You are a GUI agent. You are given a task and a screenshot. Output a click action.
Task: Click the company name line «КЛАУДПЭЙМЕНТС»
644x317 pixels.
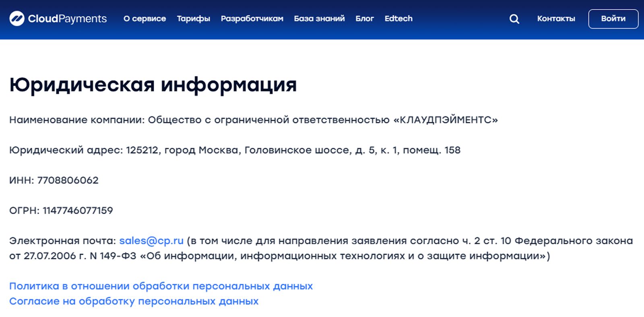[254, 120]
